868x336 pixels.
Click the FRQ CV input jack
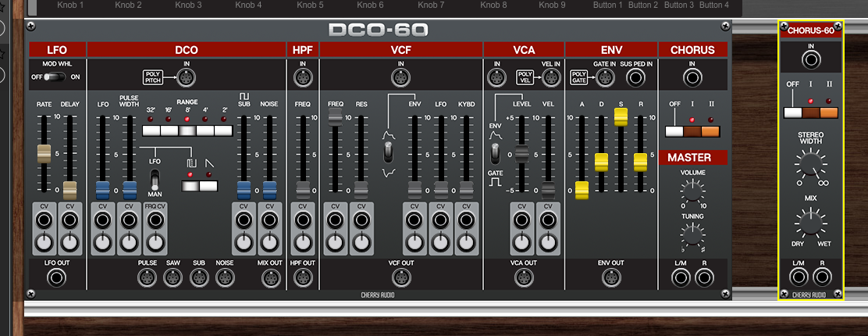[x=155, y=220]
